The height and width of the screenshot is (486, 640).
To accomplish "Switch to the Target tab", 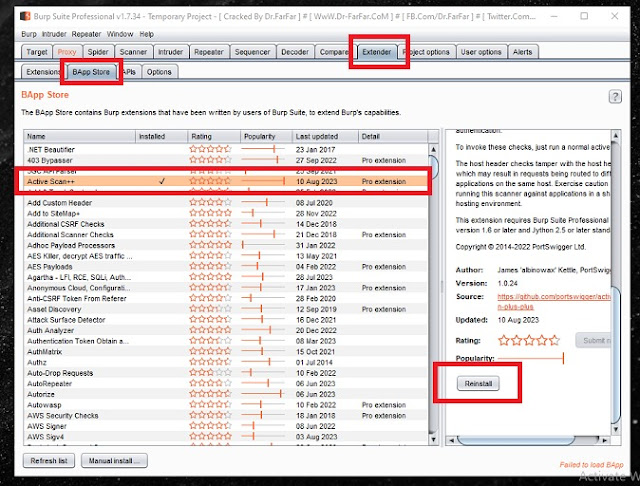I will (x=37, y=52).
